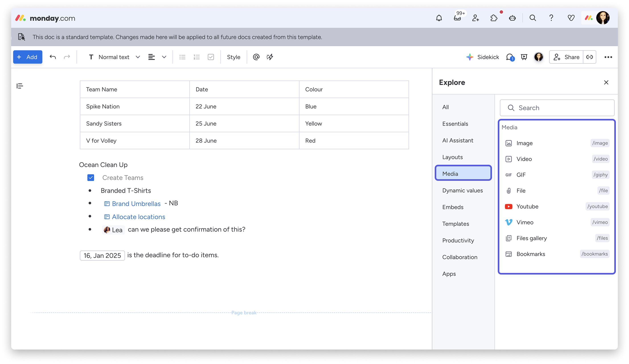Insert a Youtube media block
629x364 pixels.
tap(527, 206)
